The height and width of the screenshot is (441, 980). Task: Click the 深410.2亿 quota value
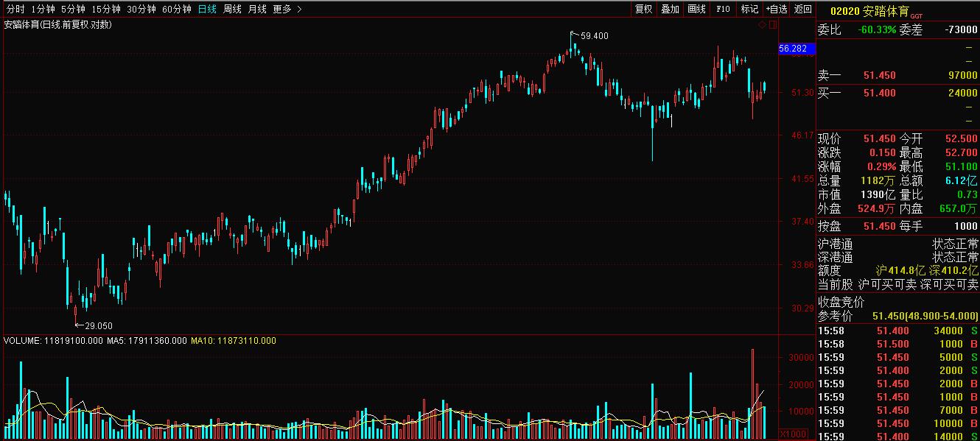pos(953,271)
